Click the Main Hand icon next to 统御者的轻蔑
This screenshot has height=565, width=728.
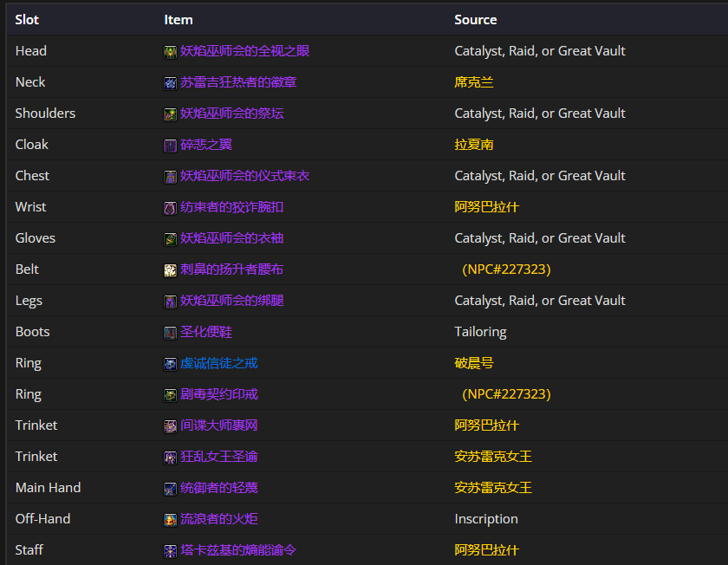point(171,488)
